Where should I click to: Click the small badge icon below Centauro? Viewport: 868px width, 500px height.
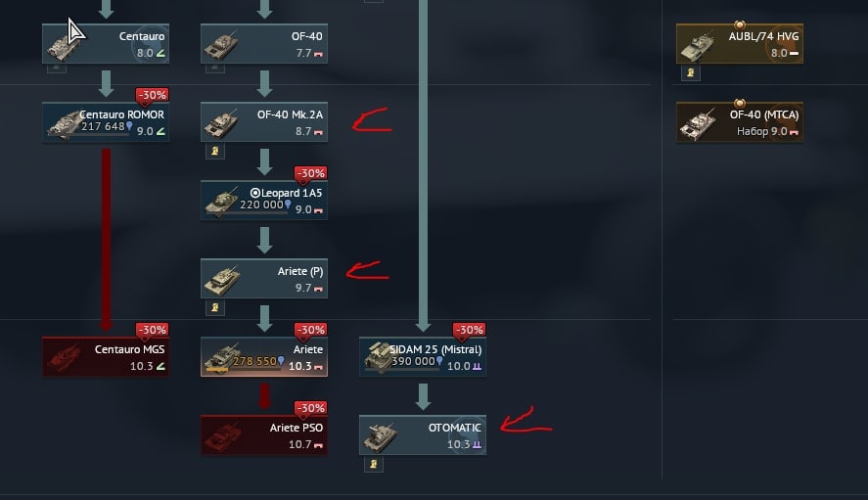[57, 68]
